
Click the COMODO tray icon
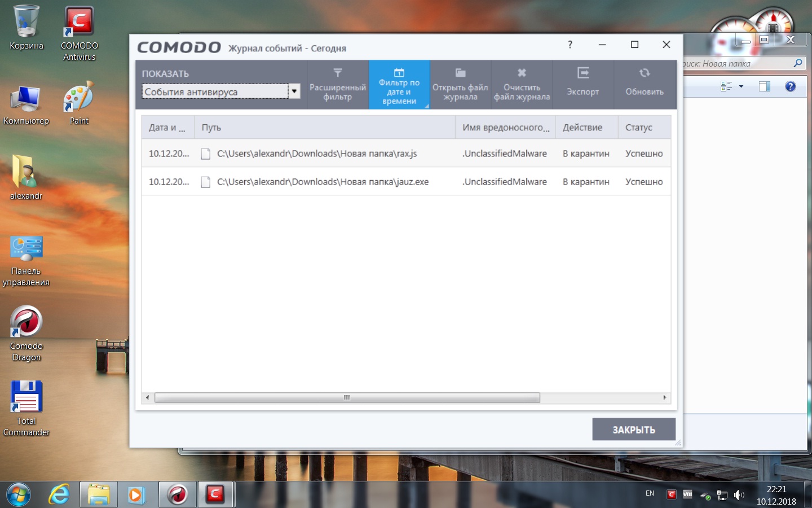(671, 494)
